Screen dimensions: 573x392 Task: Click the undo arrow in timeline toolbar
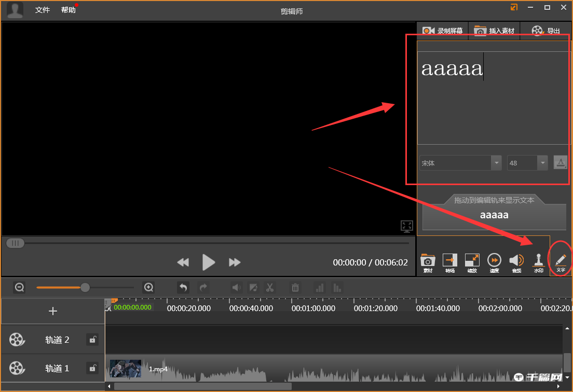(x=183, y=287)
